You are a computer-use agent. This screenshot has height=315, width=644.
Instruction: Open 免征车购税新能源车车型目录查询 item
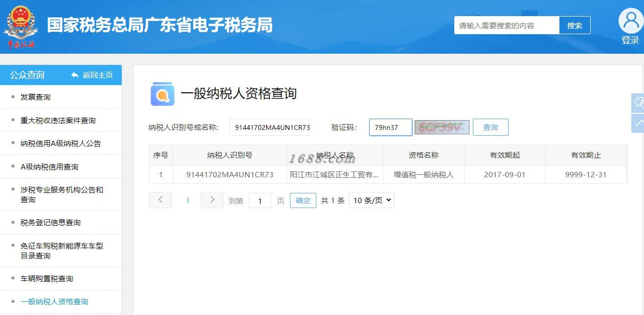62,251
